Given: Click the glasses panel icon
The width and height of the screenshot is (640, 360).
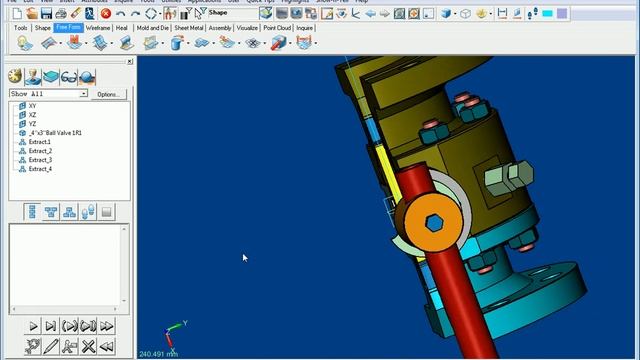Looking at the screenshot, I should click(69, 77).
